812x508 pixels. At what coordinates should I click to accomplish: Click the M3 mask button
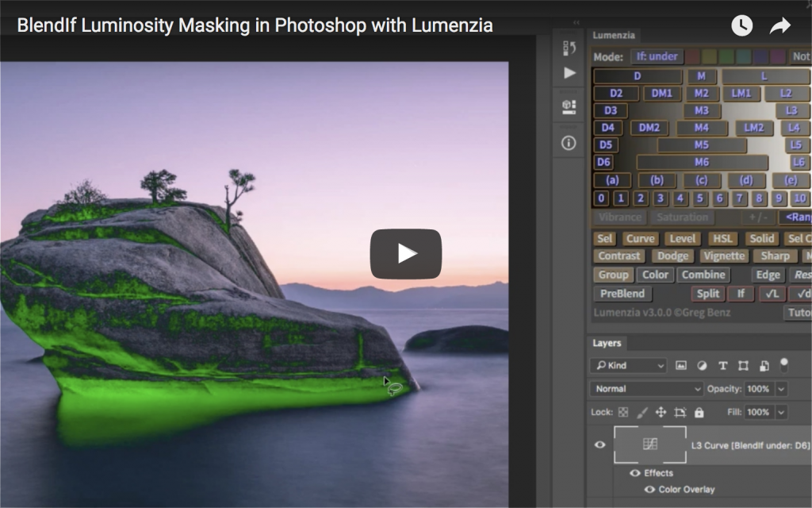point(701,110)
